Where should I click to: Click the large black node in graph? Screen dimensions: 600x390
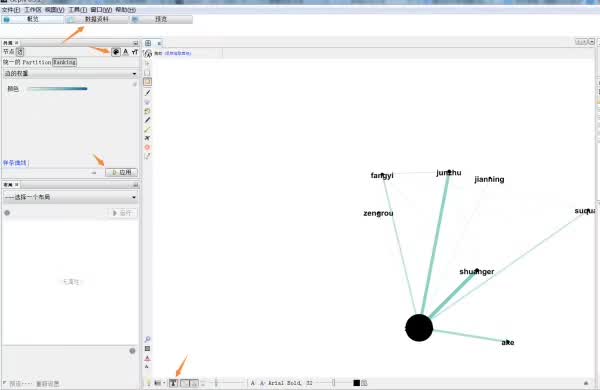[x=419, y=328]
